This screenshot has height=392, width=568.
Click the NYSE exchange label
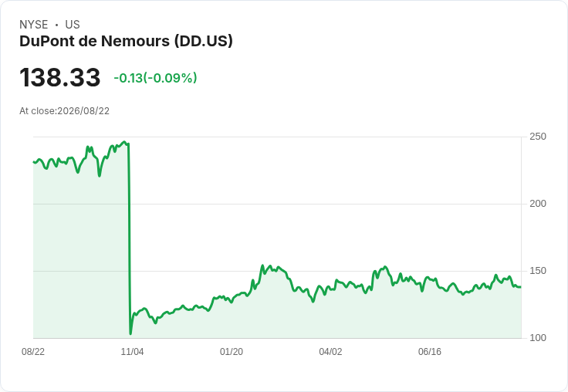click(34, 25)
